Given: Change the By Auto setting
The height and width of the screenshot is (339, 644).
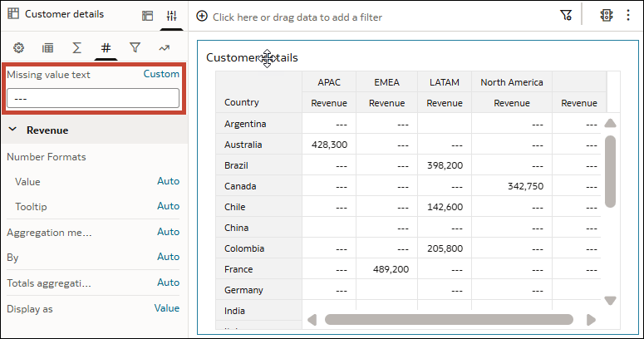Looking at the screenshot, I should click(168, 257).
